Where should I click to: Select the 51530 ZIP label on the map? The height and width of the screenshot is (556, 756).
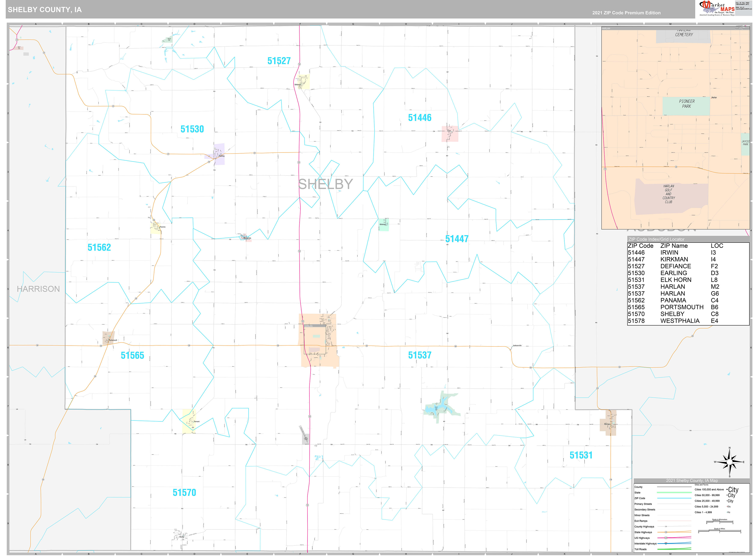[192, 129]
